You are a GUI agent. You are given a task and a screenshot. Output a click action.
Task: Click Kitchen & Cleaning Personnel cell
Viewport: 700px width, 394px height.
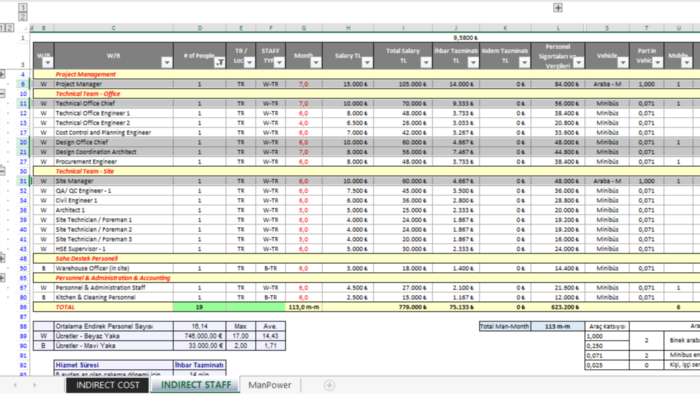click(113, 297)
